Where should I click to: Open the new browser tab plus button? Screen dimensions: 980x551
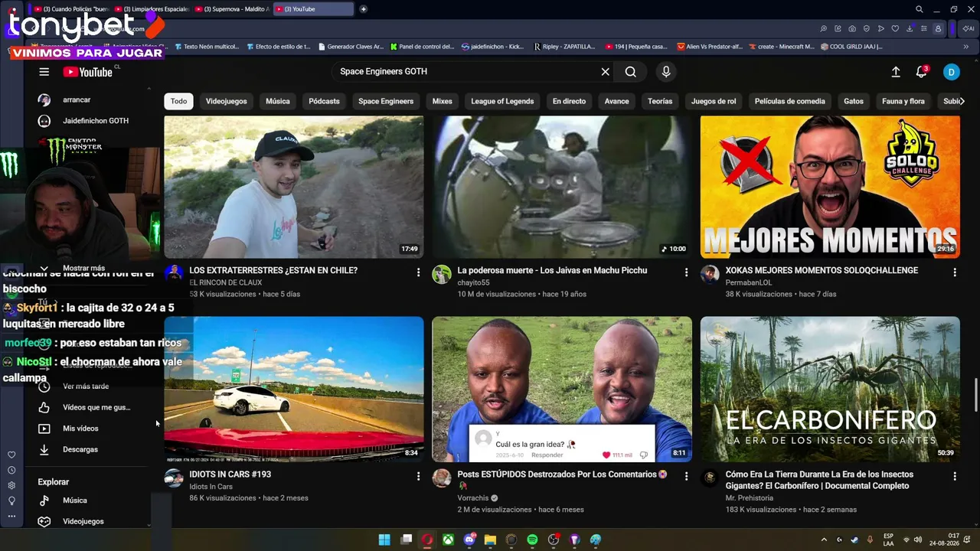coord(363,9)
